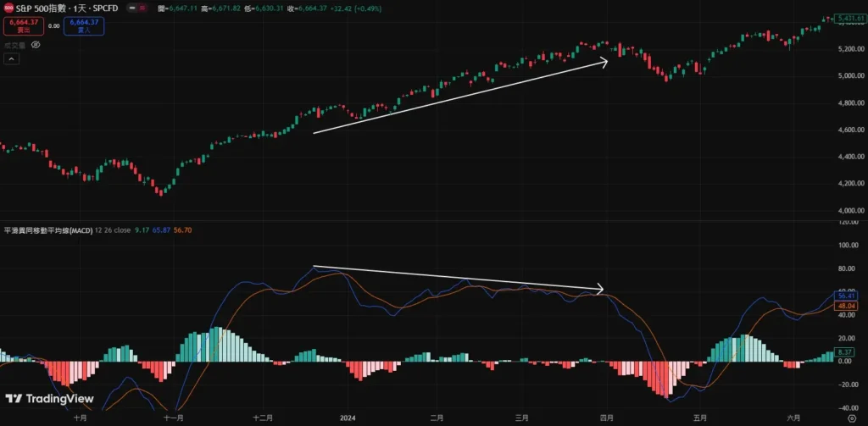The width and height of the screenshot is (868, 426).
Task: Click the MACD parameters '12 26 close'
Action: click(x=112, y=230)
